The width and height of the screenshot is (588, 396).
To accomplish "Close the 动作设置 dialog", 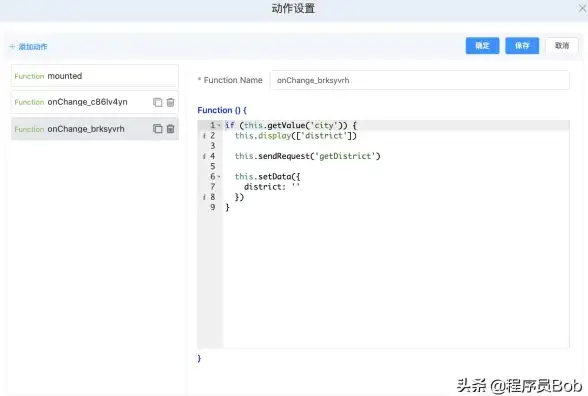I will tap(582, 8).
